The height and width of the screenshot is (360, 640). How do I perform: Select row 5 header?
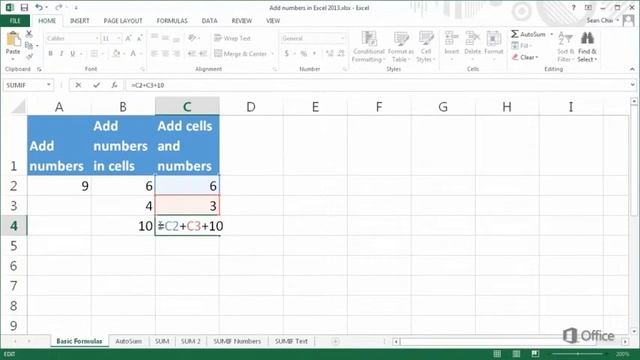tap(13, 246)
